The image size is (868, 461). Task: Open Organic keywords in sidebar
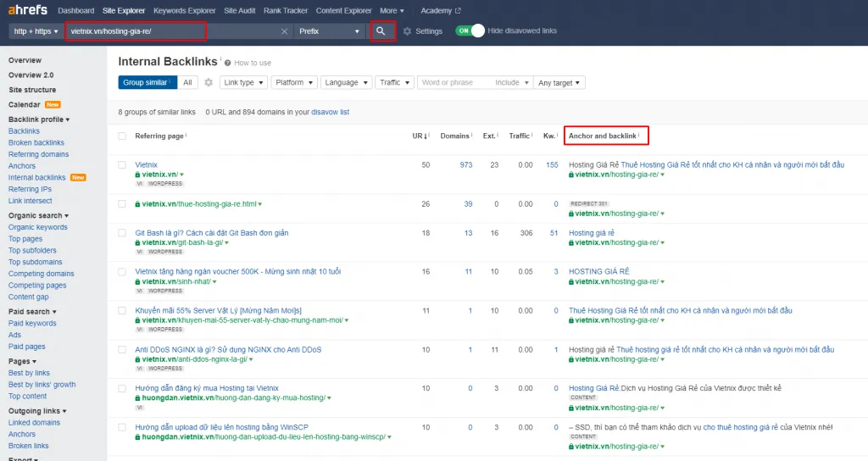pos(37,227)
